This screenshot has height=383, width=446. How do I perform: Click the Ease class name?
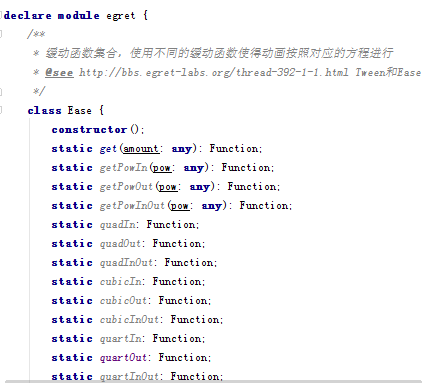coord(79,110)
